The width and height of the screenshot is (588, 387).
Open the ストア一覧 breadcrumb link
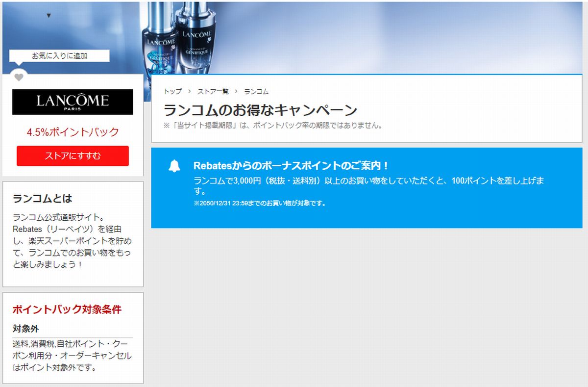click(213, 92)
